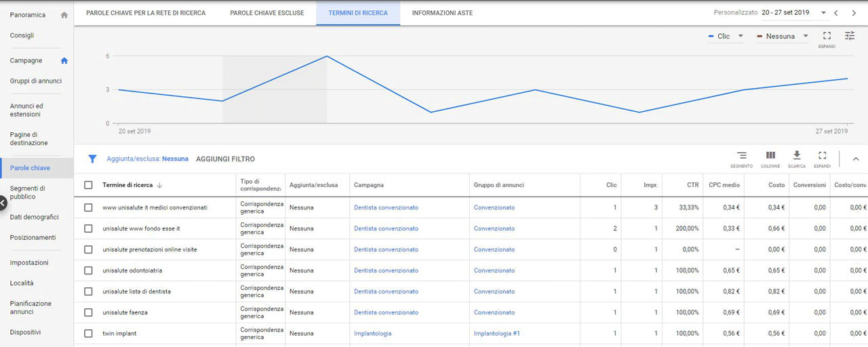The height and width of the screenshot is (347, 868).
Task: Select all rows header checkbox
Action: tap(88, 185)
